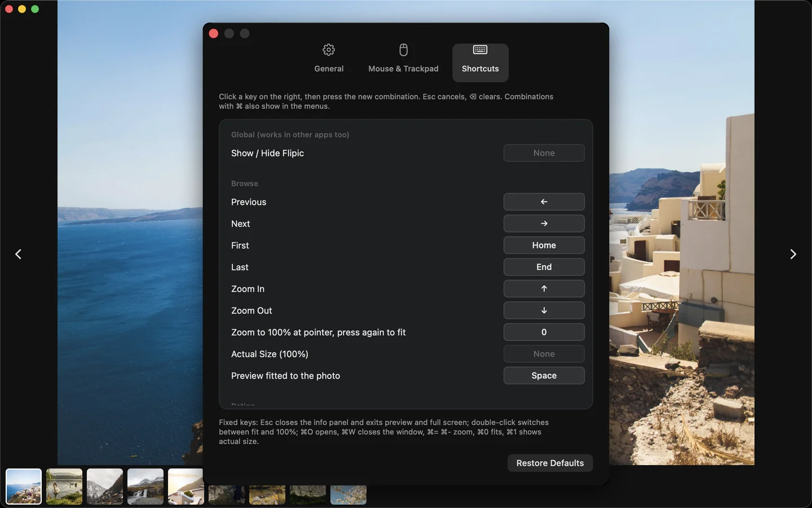This screenshot has width=812, height=508.
Task: Change the Zoom to 100% shortcut key 0
Action: [544, 332]
